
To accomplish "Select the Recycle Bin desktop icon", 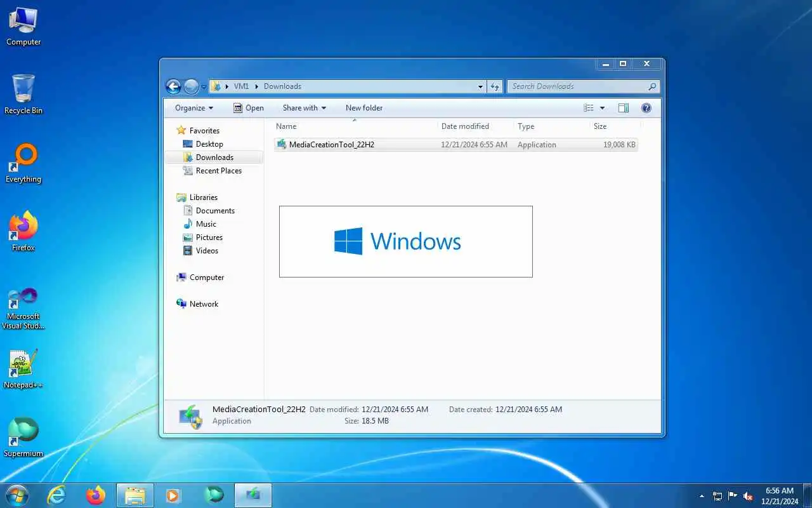I will point(23,94).
